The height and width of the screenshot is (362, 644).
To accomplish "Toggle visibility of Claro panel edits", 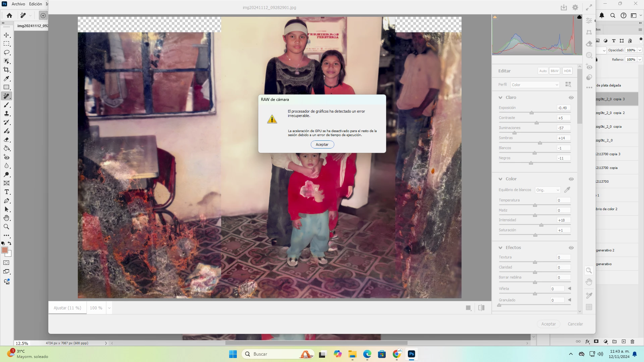I will [571, 98].
